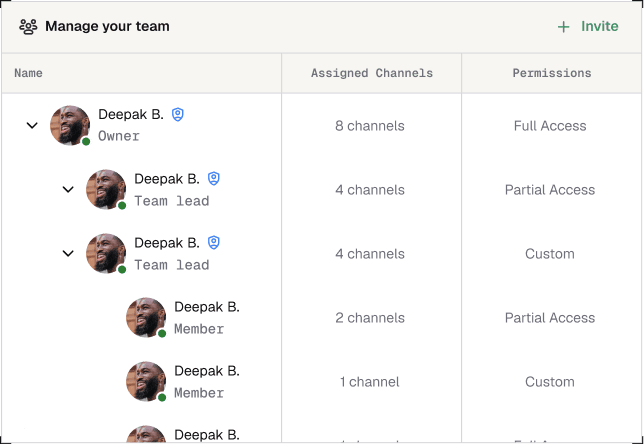Click the Assigned Channels column header

pyautogui.click(x=371, y=73)
